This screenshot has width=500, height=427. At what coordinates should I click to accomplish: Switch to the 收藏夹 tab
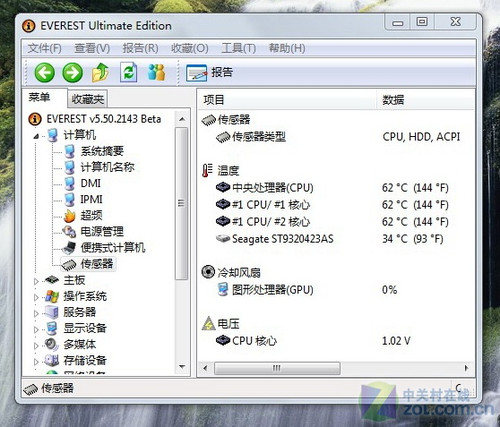pyautogui.click(x=87, y=99)
